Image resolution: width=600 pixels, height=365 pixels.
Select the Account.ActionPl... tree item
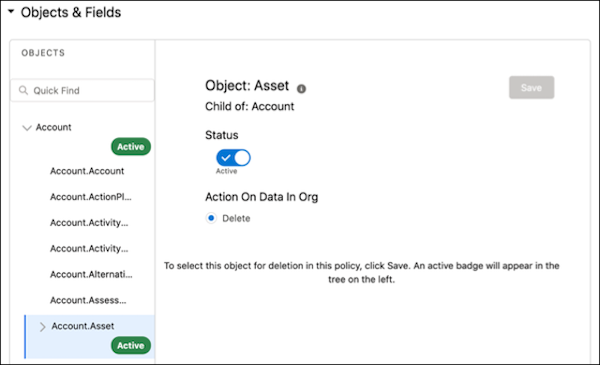tap(91, 197)
